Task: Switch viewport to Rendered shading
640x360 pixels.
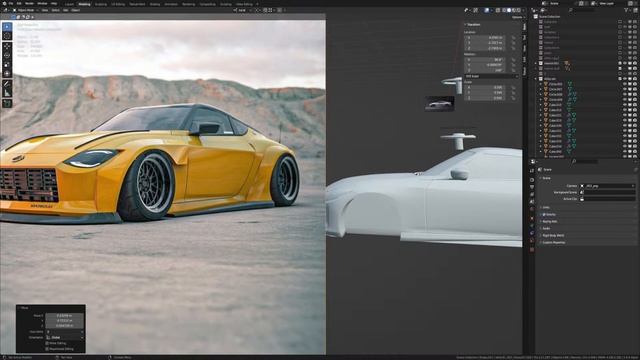Action: [519, 10]
